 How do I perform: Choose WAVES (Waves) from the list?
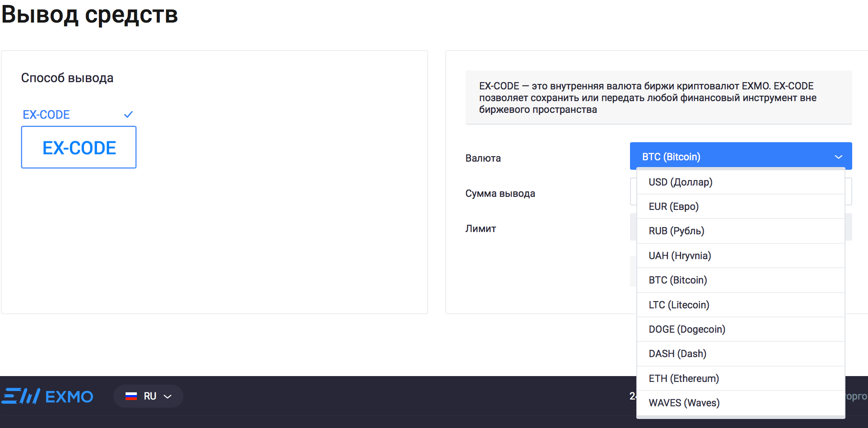[741, 403]
